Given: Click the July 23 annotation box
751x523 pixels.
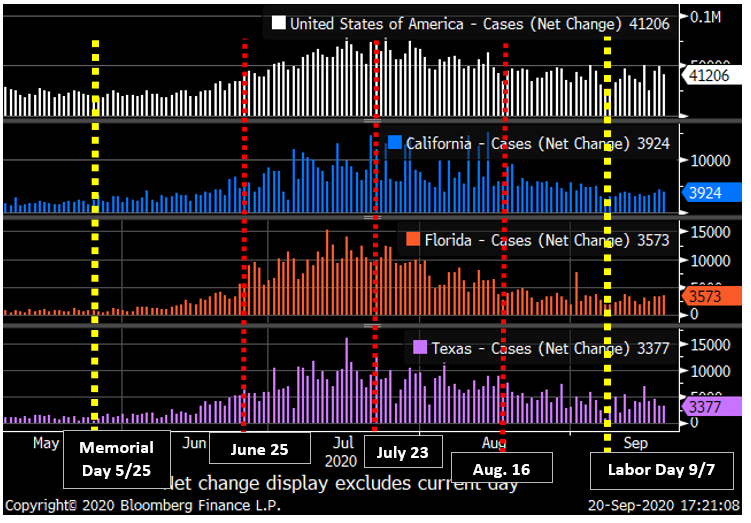Looking at the screenshot, I should (x=403, y=452).
